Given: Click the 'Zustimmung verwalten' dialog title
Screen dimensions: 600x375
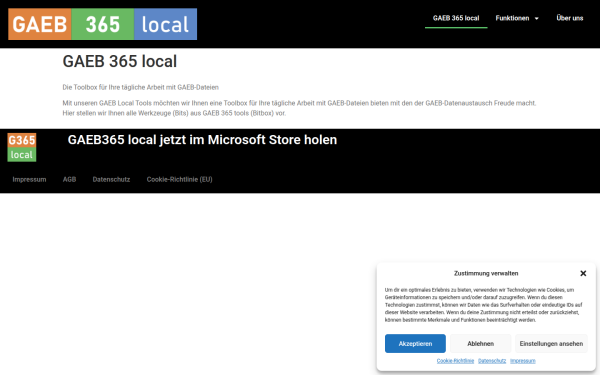Looking at the screenshot, I should (x=486, y=273).
